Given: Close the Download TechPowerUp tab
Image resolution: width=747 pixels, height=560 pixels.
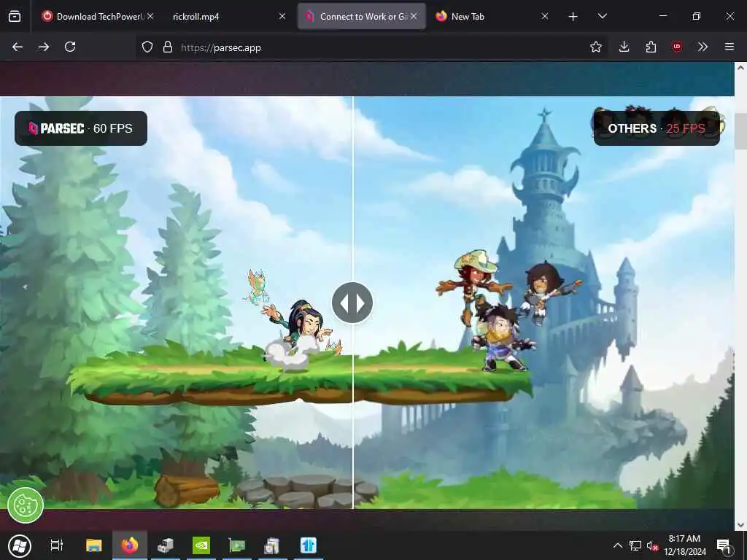Looking at the screenshot, I should (150, 16).
